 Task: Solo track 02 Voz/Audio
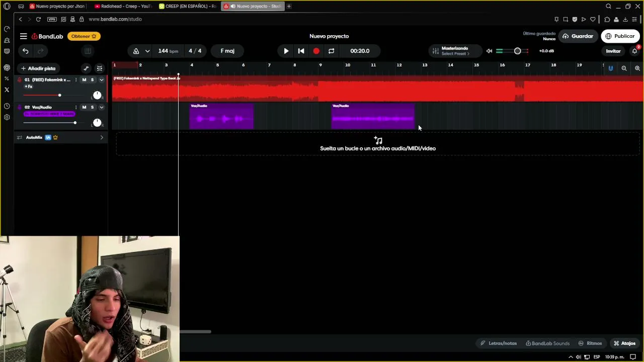click(92, 107)
